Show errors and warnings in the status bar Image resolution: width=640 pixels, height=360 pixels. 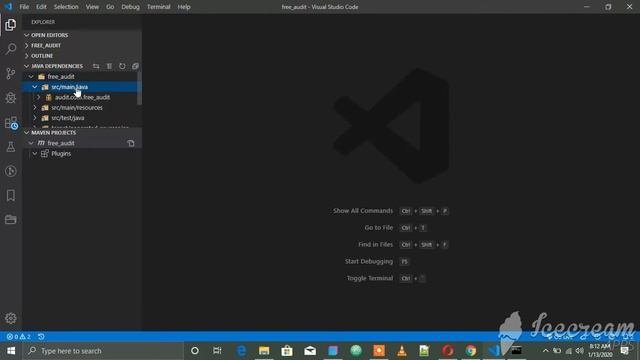tap(18, 337)
